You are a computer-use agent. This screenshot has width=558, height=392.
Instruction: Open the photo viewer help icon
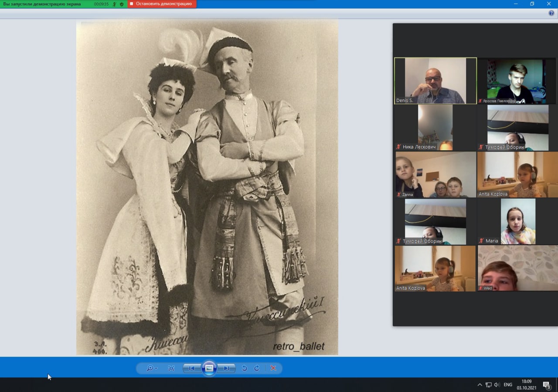point(551,13)
